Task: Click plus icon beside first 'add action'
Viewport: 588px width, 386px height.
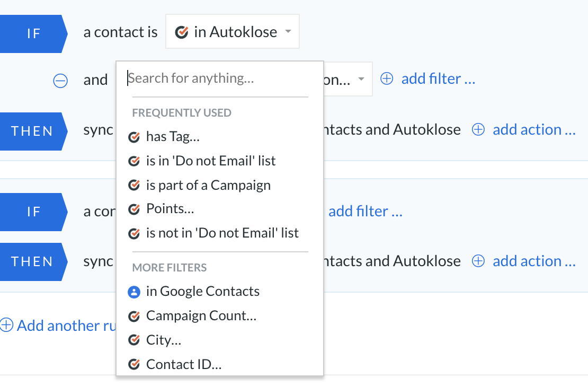Action: [x=478, y=129]
